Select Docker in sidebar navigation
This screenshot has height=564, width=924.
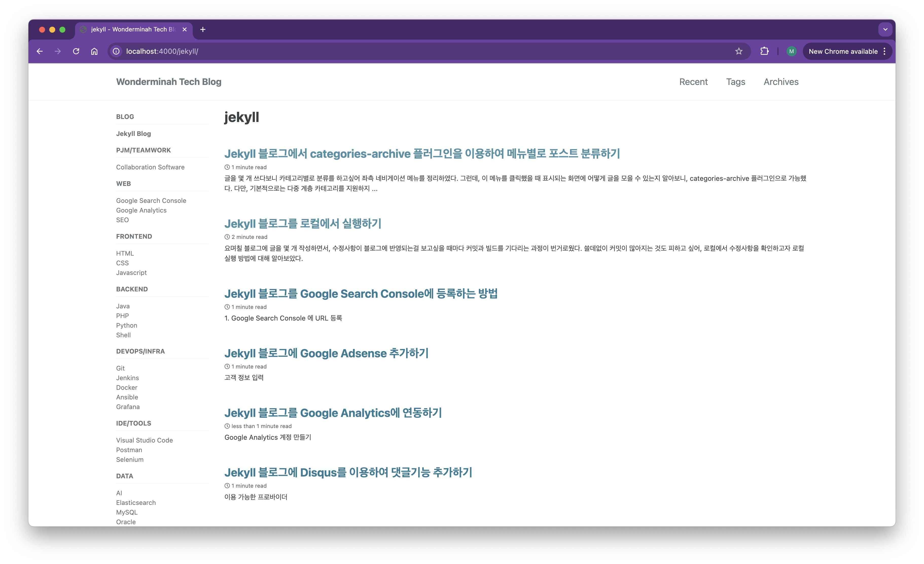[127, 387]
